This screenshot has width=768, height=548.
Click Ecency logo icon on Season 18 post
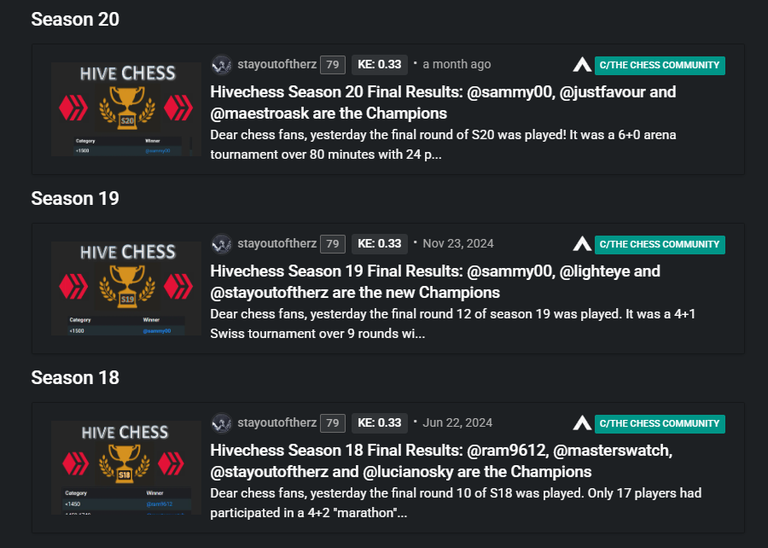click(582, 423)
